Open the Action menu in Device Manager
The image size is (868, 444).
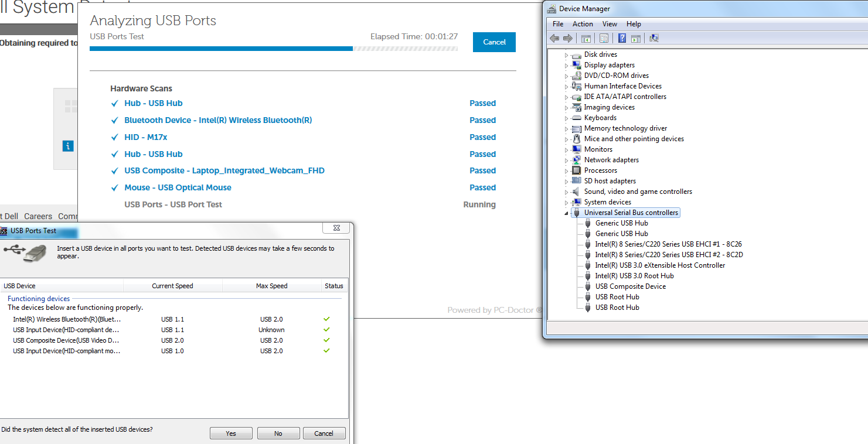[x=583, y=24]
